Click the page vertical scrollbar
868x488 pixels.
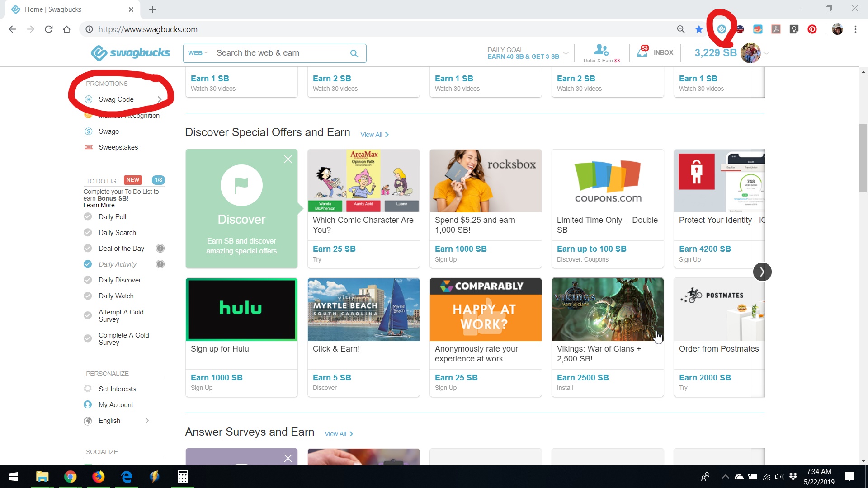click(x=863, y=158)
